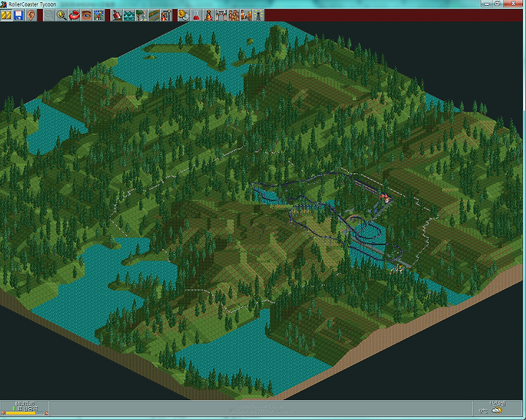Open the new ride construction icon
This screenshot has height=420, width=526.
167,15
